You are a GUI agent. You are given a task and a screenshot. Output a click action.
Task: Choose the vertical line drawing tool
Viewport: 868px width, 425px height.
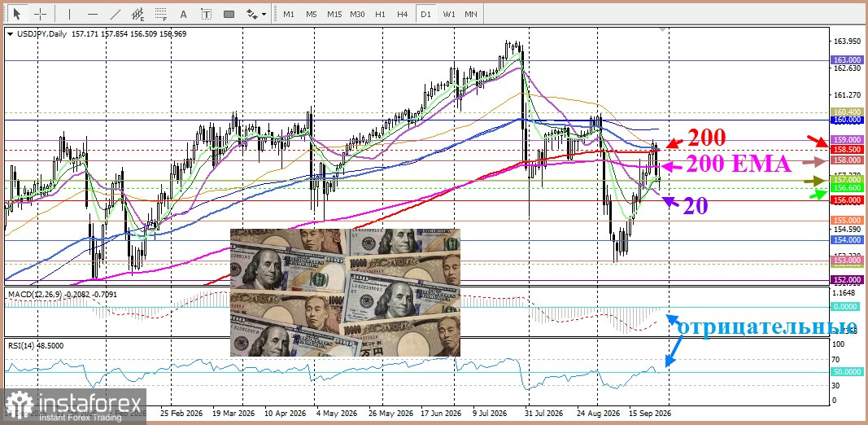(x=69, y=14)
